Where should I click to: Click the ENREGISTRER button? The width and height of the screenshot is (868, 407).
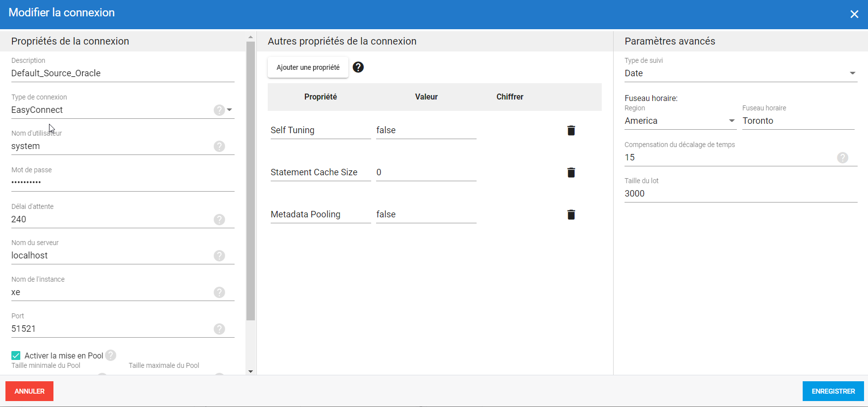833,391
